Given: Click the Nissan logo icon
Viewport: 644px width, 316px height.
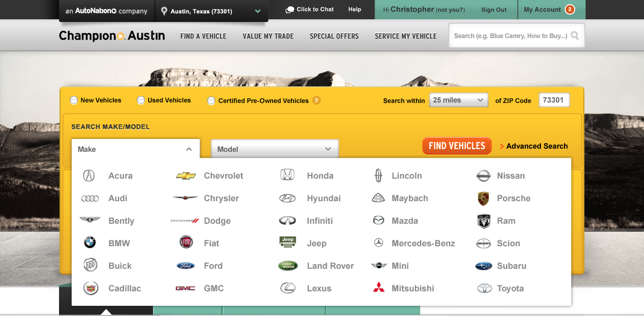Looking at the screenshot, I should click(484, 175).
